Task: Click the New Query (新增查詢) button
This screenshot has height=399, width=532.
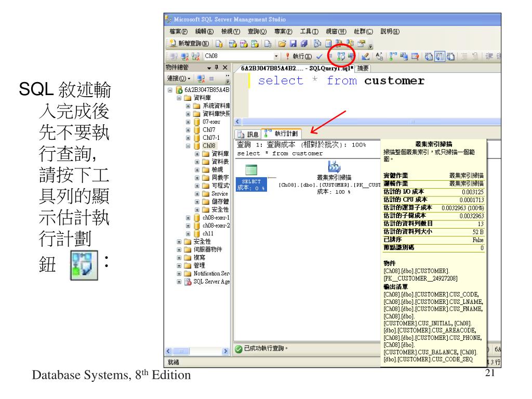Action: coord(190,44)
